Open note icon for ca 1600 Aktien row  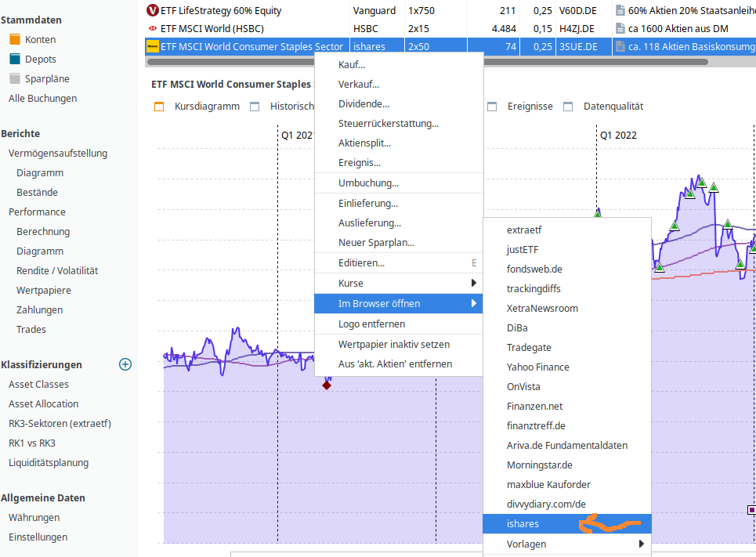click(620, 28)
